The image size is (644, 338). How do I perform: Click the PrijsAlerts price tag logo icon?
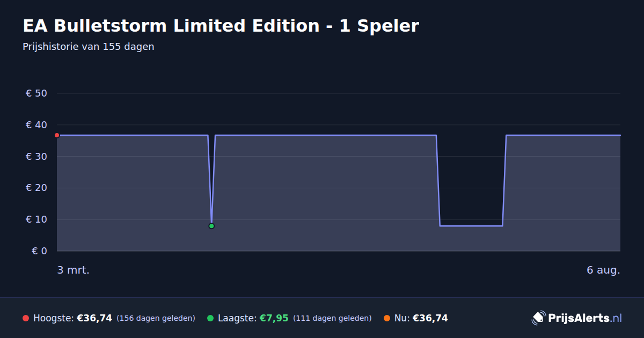click(538, 318)
